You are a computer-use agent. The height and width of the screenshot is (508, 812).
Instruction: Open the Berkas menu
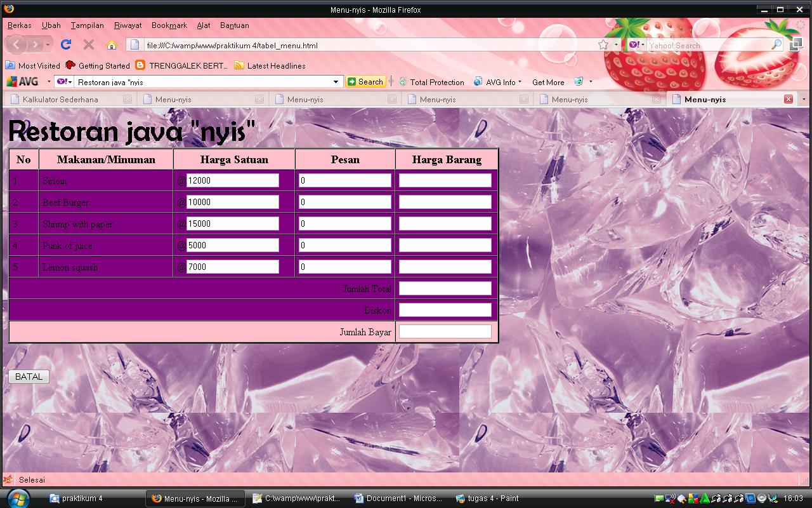[x=20, y=25]
